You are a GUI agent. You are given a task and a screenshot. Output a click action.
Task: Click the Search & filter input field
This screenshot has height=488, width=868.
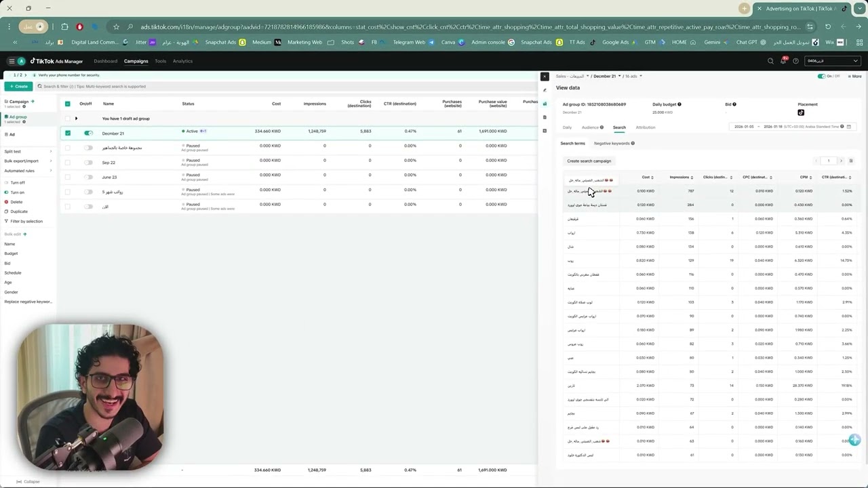click(285, 86)
